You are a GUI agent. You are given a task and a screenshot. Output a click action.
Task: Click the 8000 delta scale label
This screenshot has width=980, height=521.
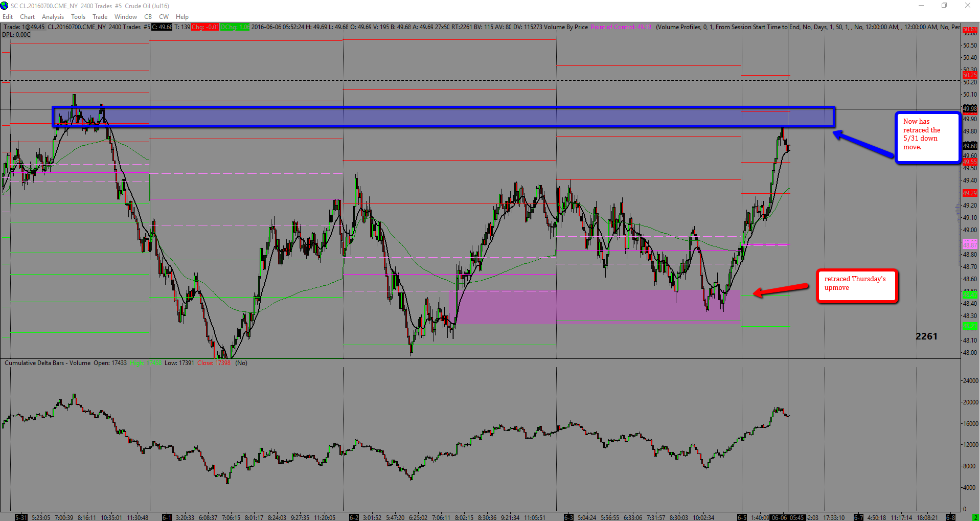click(x=970, y=466)
